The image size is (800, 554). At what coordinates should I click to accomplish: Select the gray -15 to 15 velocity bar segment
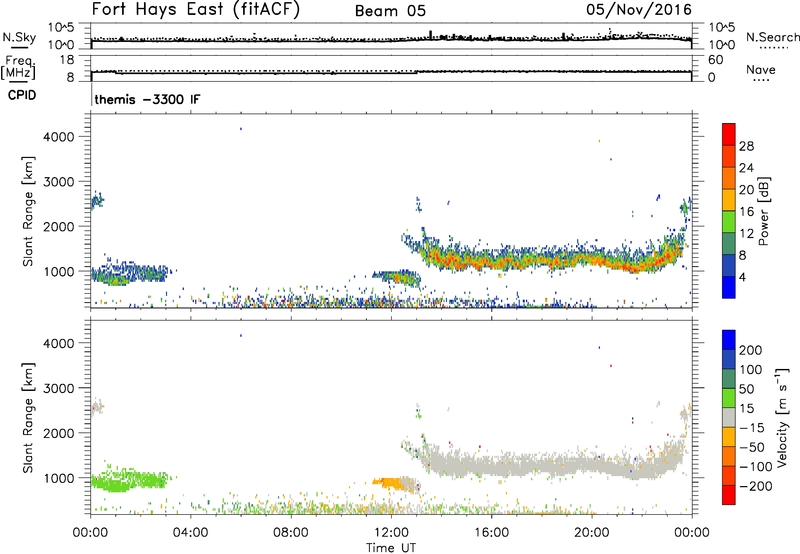point(729,417)
